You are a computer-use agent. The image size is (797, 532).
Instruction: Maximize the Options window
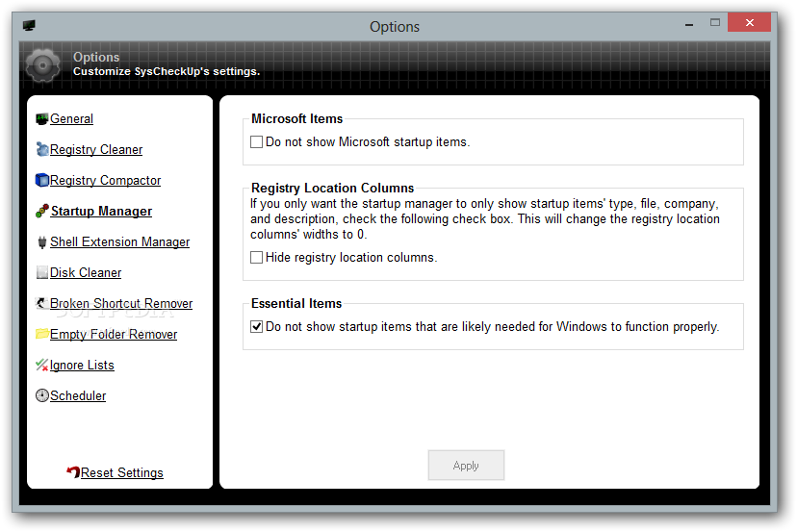[714, 22]
